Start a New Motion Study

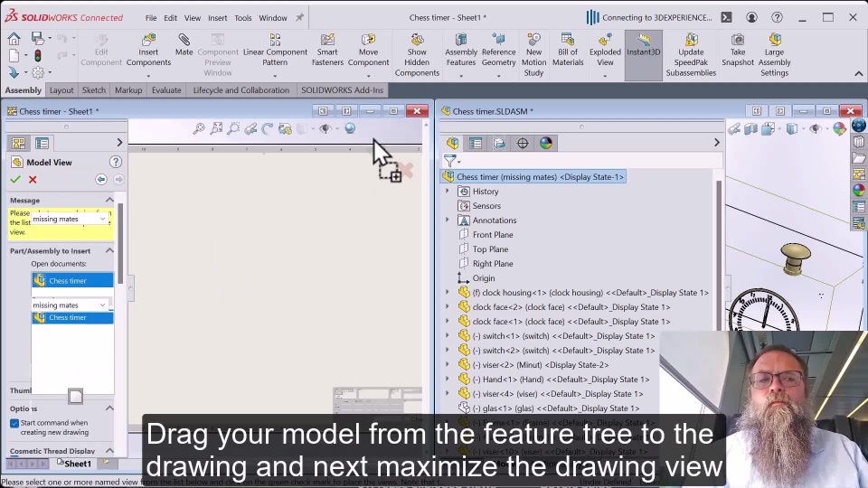coord(533,55)
